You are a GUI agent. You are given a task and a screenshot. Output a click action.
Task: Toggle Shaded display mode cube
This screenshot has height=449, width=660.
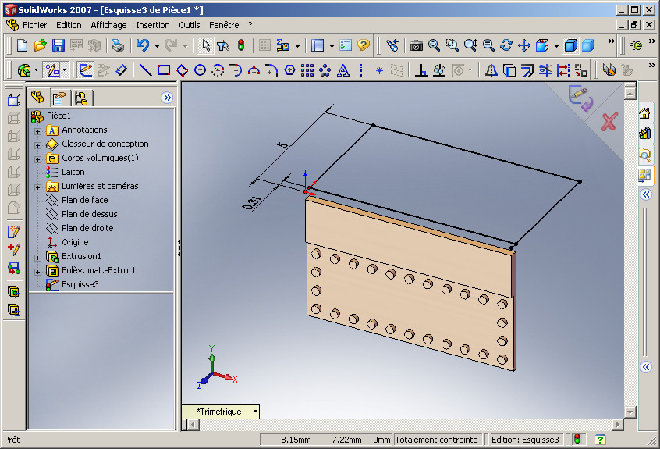(x=588, y=45)
